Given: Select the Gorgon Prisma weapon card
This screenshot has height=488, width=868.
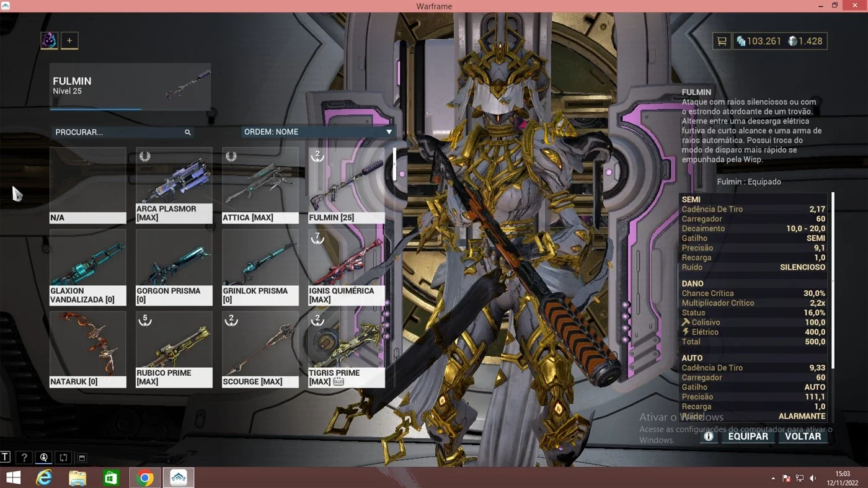Looking at the screenshot, I should point(174,267).
